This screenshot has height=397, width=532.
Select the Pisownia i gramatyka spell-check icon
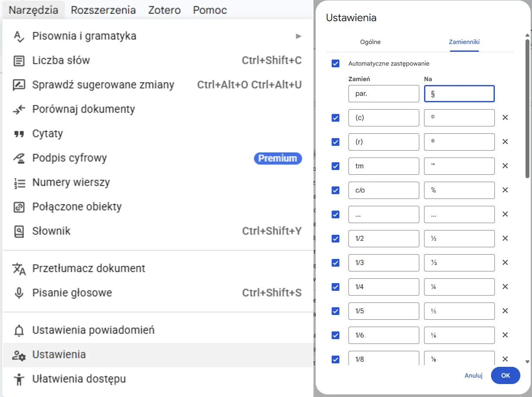18,36
